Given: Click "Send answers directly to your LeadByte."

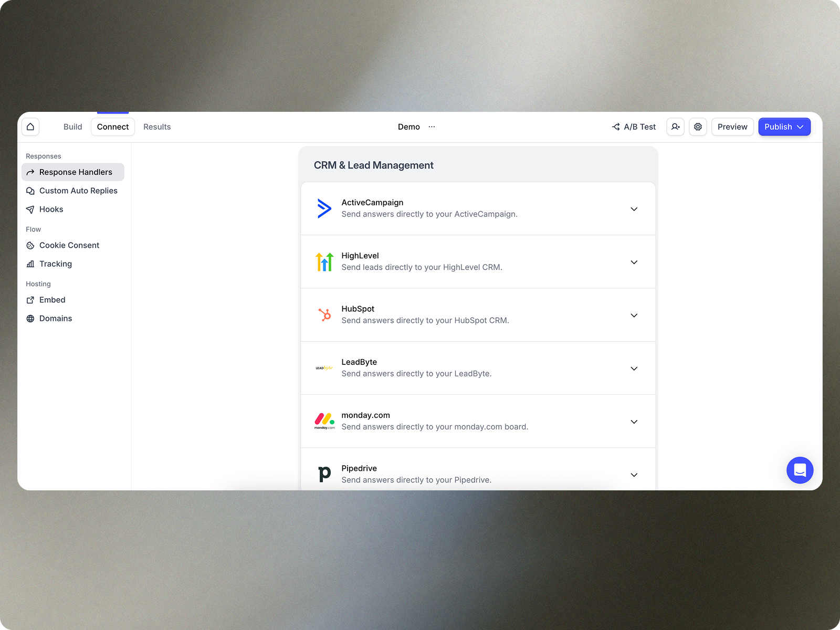Looking at the screenshot, I should [x=416, y=374].
